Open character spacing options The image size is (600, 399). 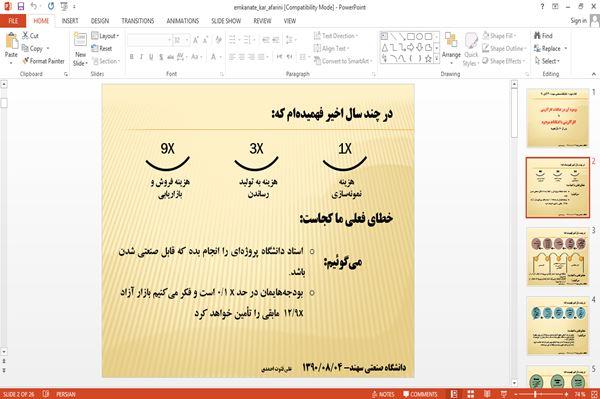[x=181, y=57]
